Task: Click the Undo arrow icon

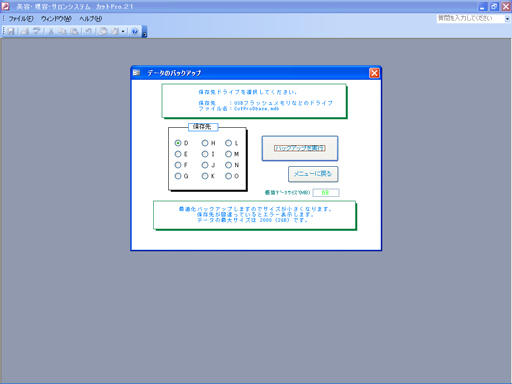Action: 88,31
